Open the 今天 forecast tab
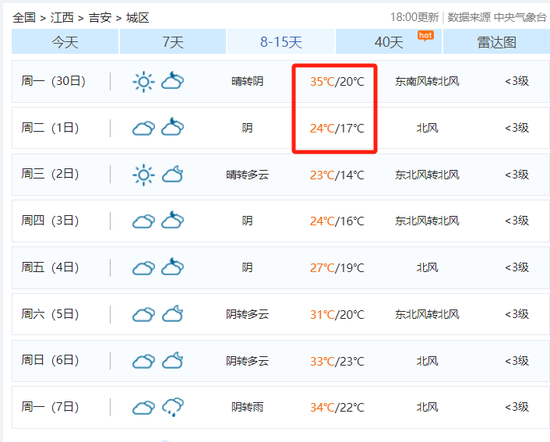 (x=65, y=42)
